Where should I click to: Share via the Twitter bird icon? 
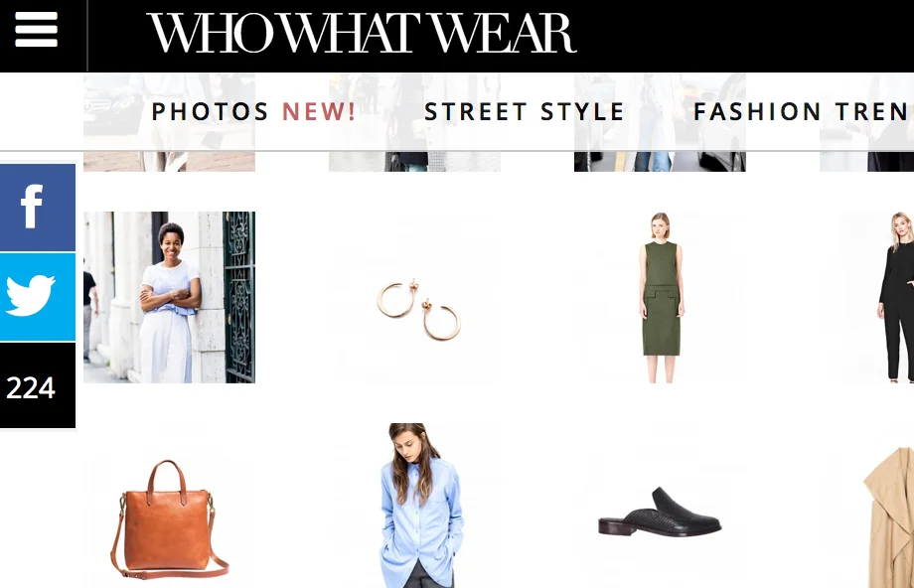point(38,297)
